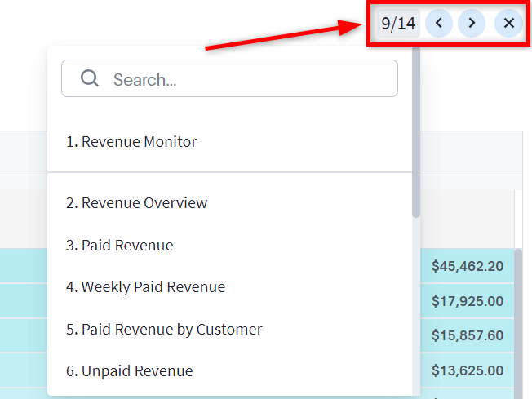Click the $13,625.00 table cell
Image resolution: width=532 pixels, height=399 pixels.
click(467, 370)
